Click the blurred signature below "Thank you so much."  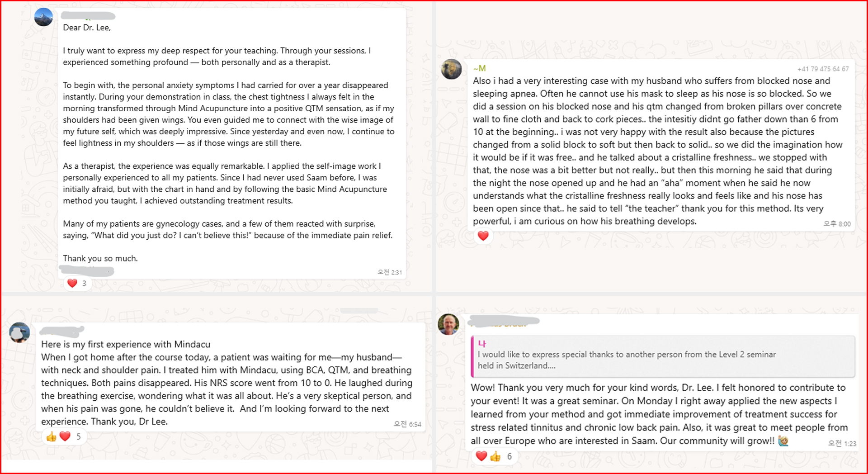86,271
